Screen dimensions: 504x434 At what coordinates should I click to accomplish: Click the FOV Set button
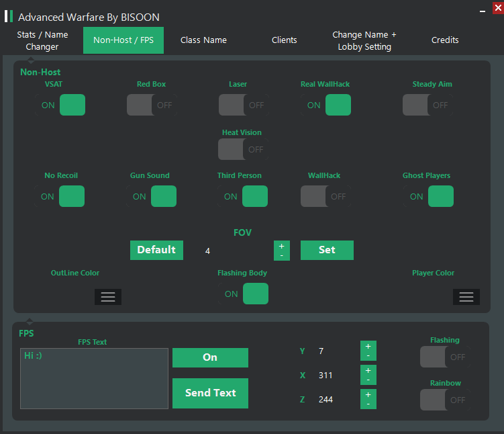point(327,250)
